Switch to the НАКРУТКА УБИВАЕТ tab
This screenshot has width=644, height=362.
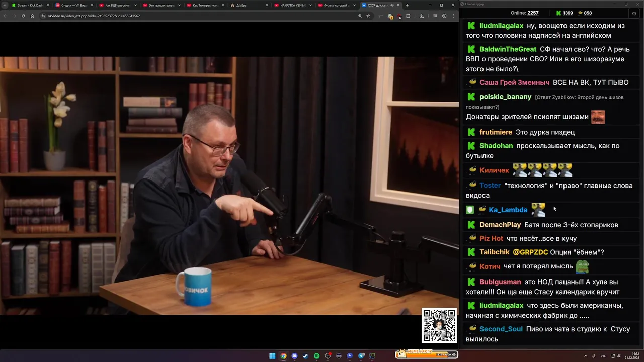point(292,5)
